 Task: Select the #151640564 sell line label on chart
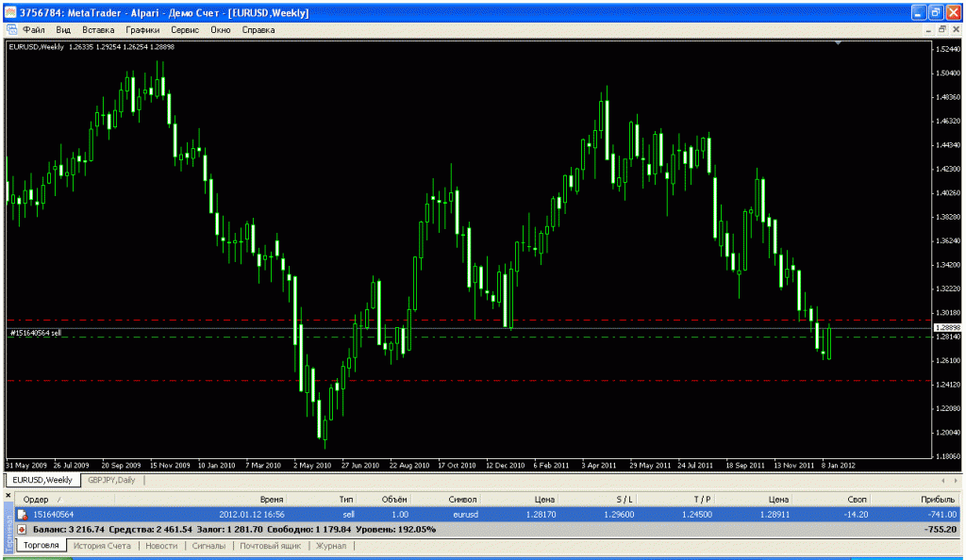(x=35, y=333)
